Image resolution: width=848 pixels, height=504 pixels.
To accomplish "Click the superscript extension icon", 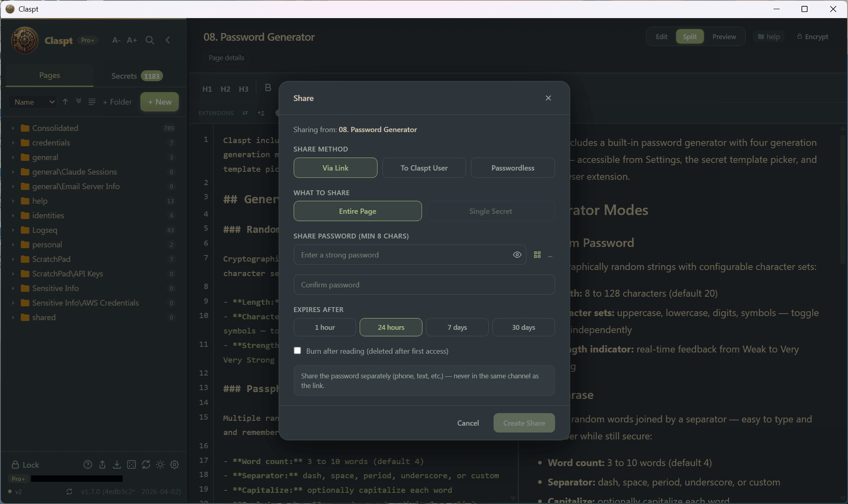I will 245,113.
